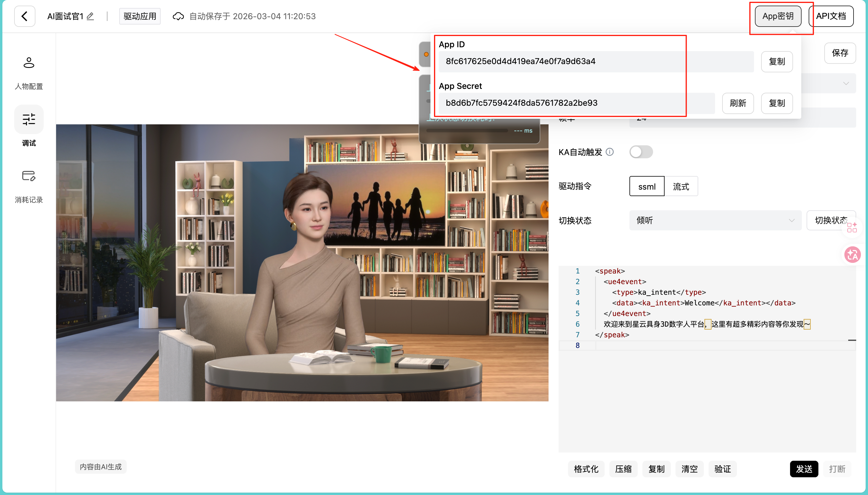This screenshot has height=495, width=868.
Task: Open the 消耗记录 sidebar icon
Action: tap(29, 176)
